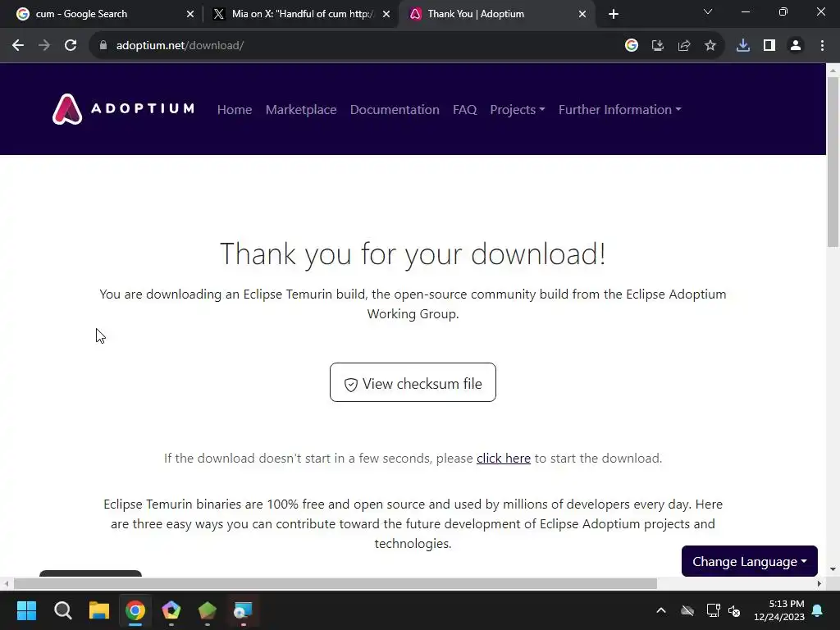Close the Thank You Adoptium tab
The width and height of the screenshot is (840, 630).
pos(582,14)
